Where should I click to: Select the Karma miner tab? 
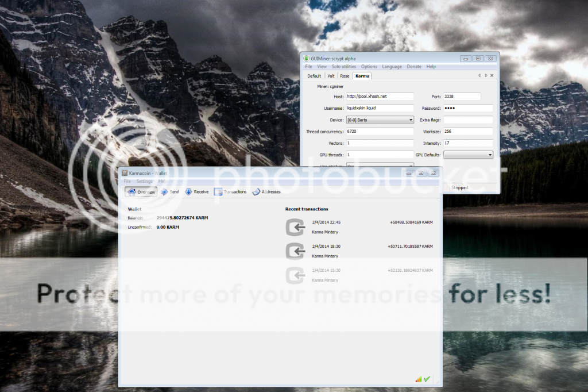point(362,76)
